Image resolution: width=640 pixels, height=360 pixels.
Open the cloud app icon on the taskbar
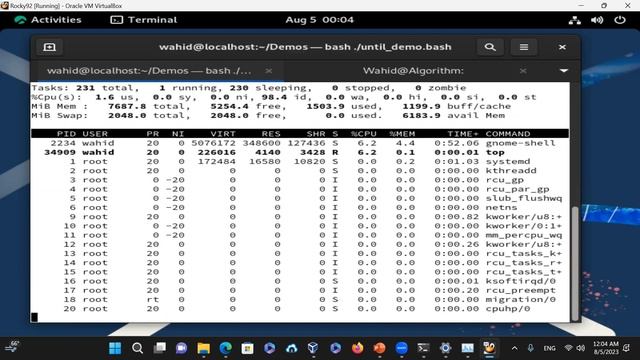(291, 348)
